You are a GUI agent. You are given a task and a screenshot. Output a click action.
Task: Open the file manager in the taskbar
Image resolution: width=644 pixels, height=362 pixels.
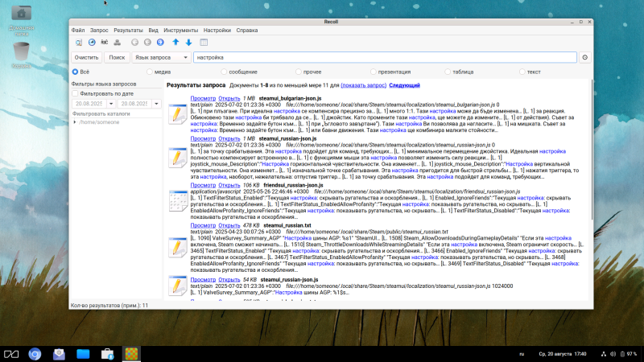83,353
